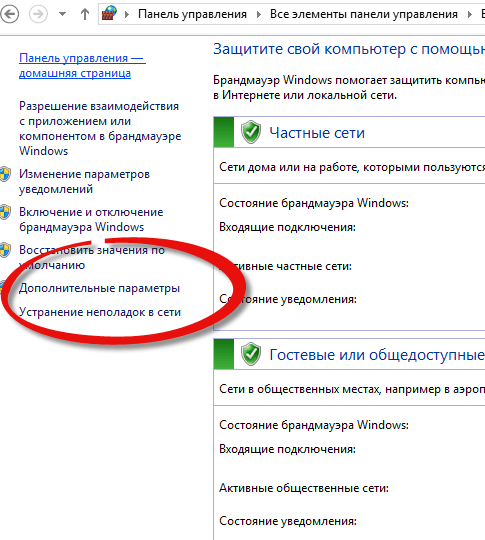The image size is (485, 540).
Task: Open Включение и отключение брандмауэра Windows
Action: 91,219
